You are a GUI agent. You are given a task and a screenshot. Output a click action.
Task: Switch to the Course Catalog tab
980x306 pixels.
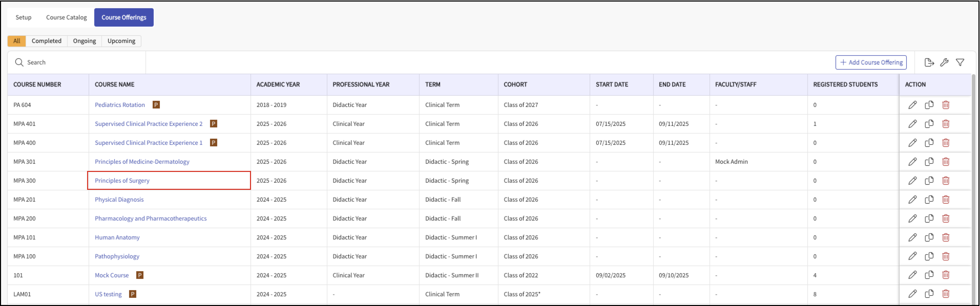click(66, 17)
